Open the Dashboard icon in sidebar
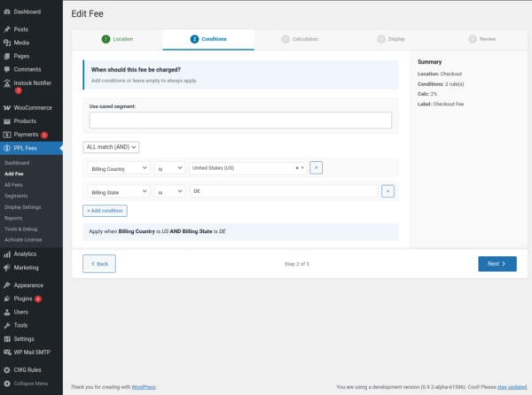Screen dimensions: 532x395 pyautogui.click(x=7, y=12)
